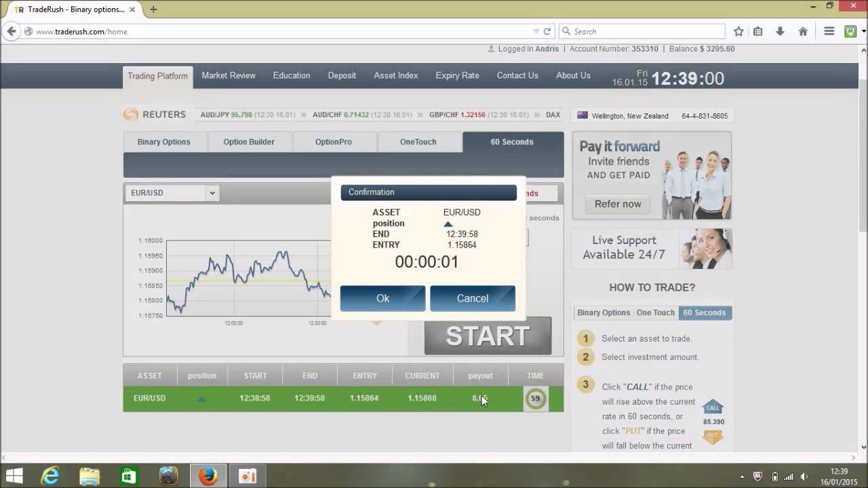Screen dimensions: 868x488
Task: Click the New Zealand flag icon
Action: point(582,115)
